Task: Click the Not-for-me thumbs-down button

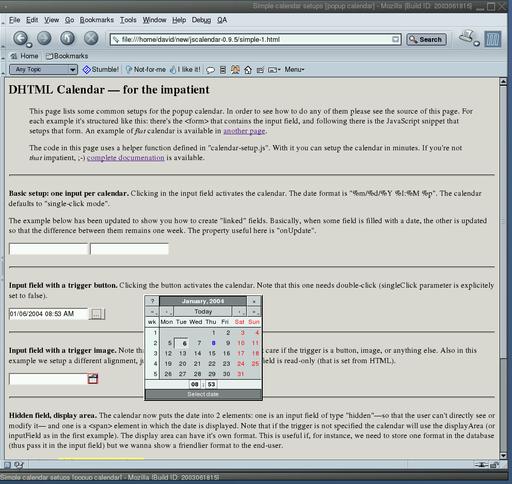Action: (146, 69)
